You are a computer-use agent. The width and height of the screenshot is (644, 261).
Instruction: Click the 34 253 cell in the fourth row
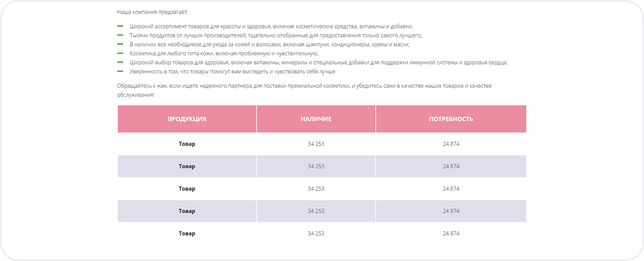point(316,211)
